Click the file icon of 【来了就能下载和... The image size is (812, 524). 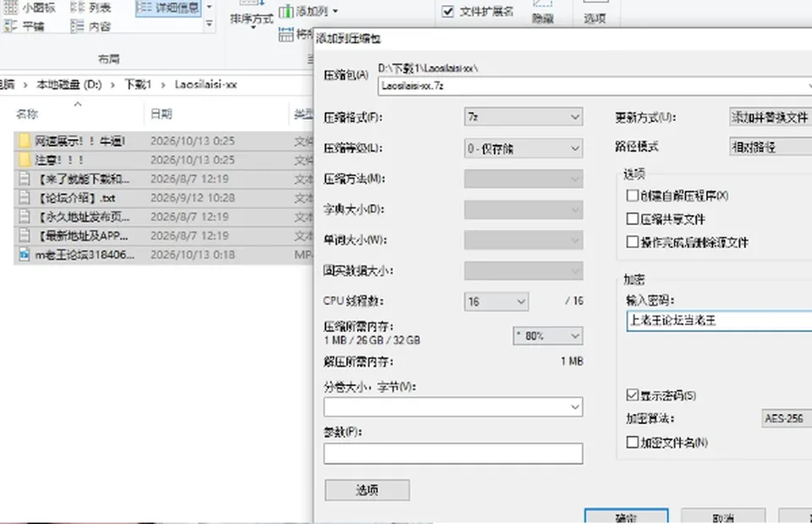click(24, 179)
